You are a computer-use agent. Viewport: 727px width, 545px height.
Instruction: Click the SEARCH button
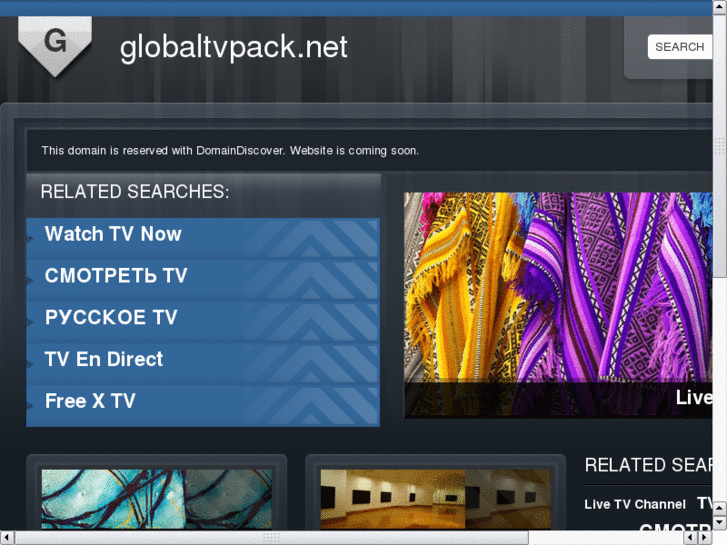(x=680, y=47)
